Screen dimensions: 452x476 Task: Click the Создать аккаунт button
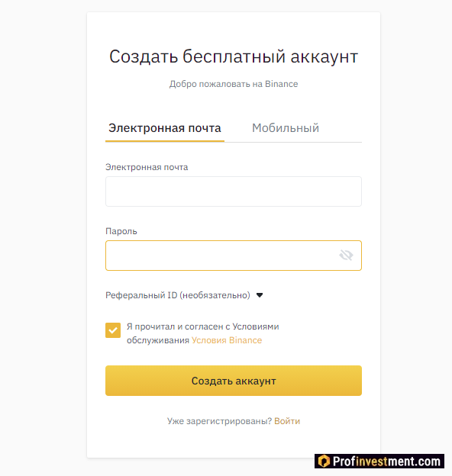click(234, 381)
